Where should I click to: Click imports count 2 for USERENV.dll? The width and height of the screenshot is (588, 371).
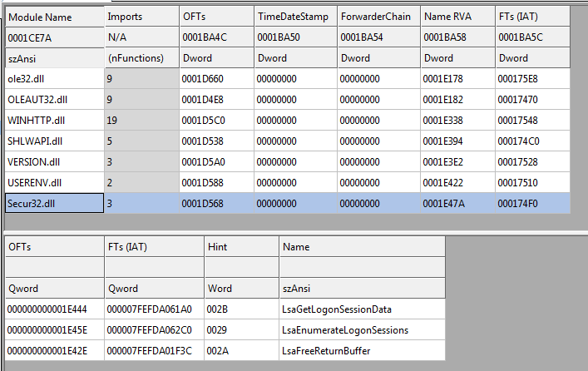141,183
